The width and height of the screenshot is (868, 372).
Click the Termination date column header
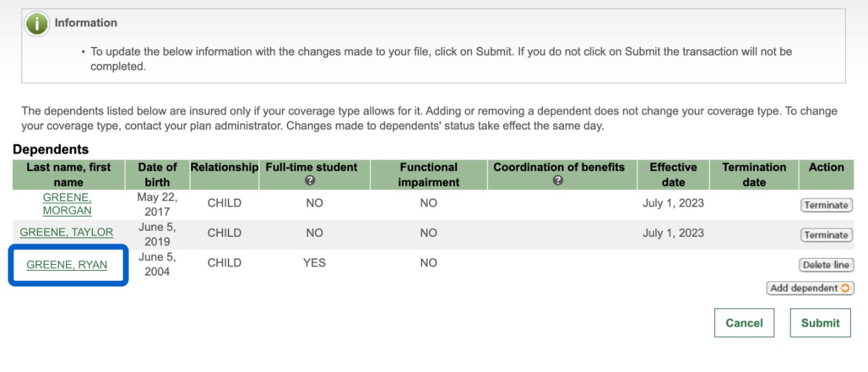click(x=754, y=174)
